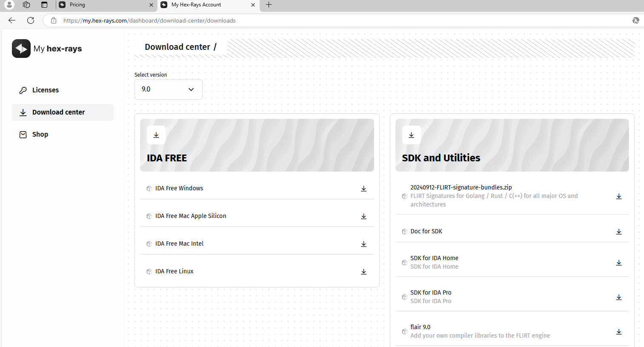
Task: Download IDA Free Mac Intel via arrow icon
Action: coord(364,244)
